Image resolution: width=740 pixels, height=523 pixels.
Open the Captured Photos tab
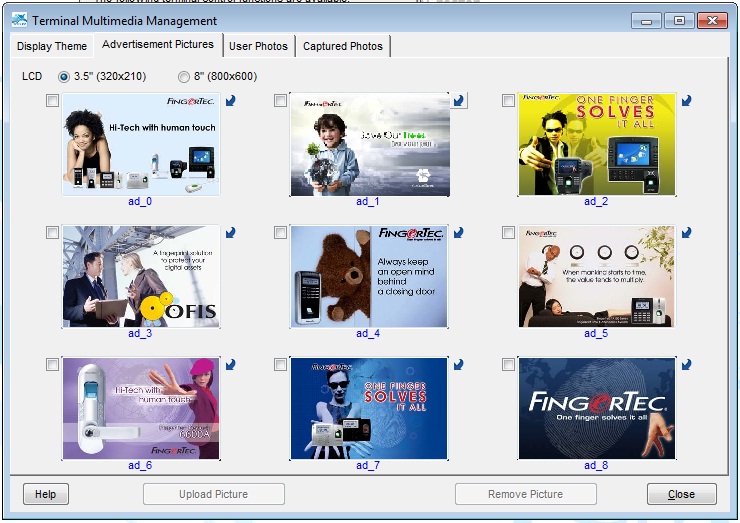tap(343, 46)
